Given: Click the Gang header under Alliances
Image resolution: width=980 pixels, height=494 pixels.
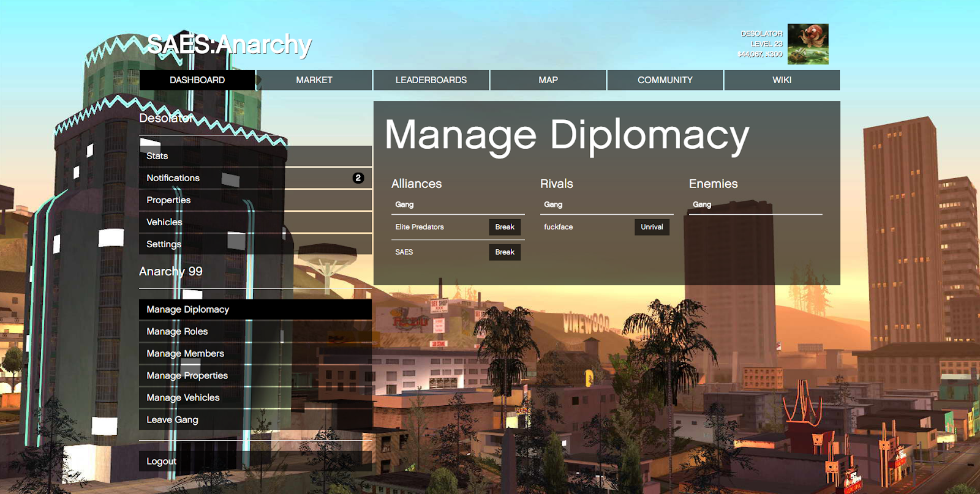Looking at the screenshot, I should coord(404,204).
